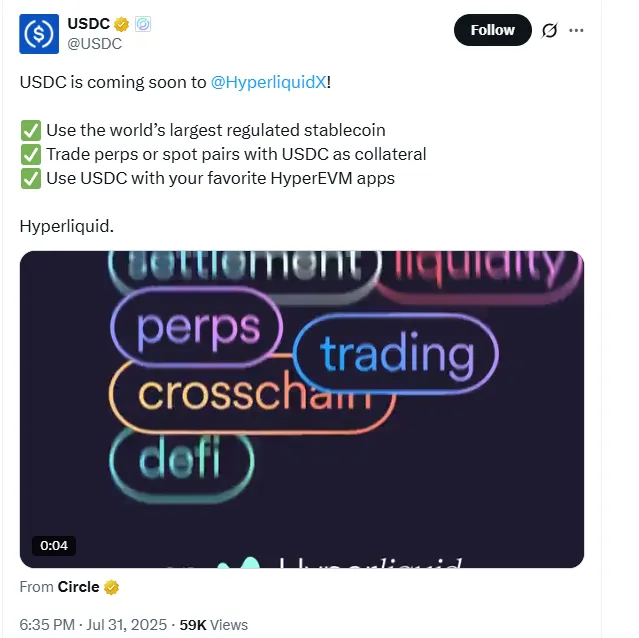Click checkmark emoji before "Trade perps or spot"
The width and height of the screenshot is (639, 638).
pyautogui.click(x=29, y=154)
